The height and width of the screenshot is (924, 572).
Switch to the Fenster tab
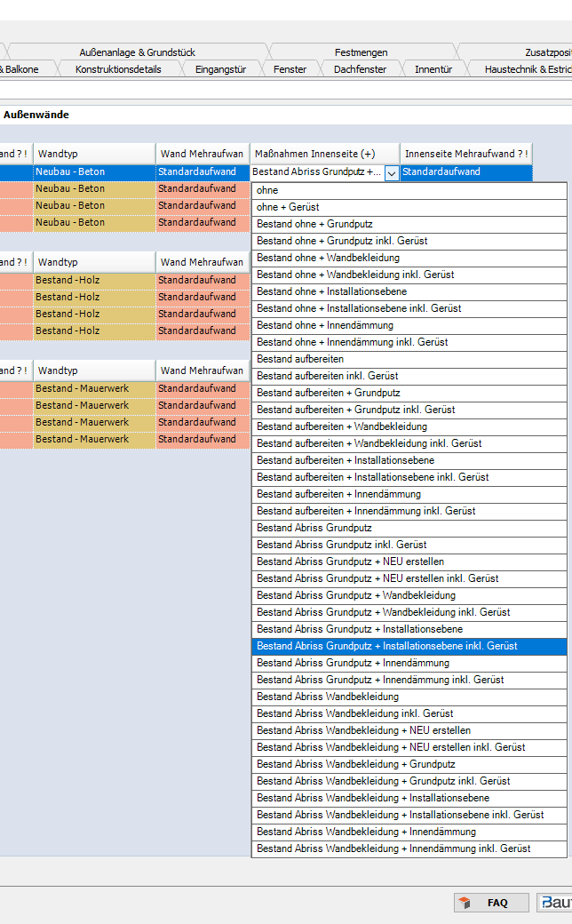coord(290,69)
